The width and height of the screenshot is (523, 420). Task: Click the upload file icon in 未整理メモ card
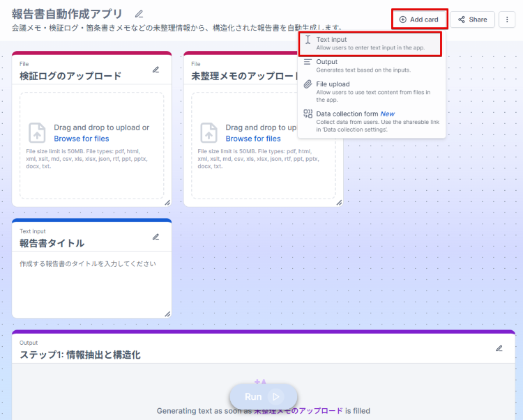(x=209, y=132)
